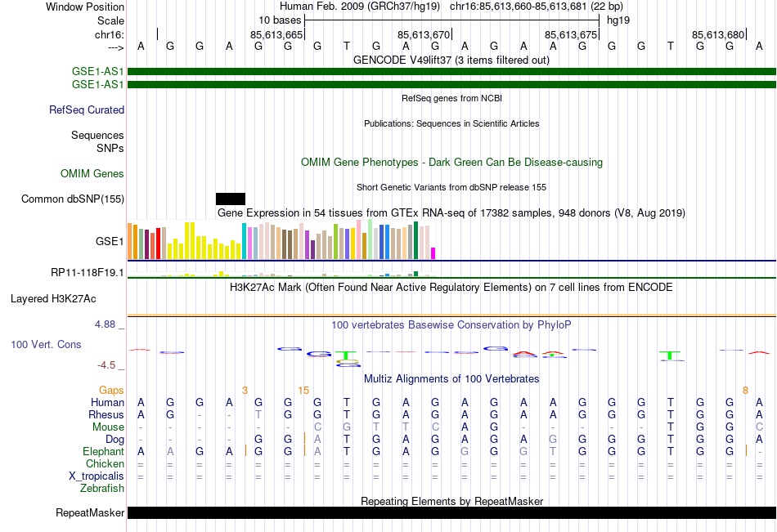Image resolution: width=777 pixels, height=532 pixels.
Task: Click position label 85,613,675
Action: point(571,34)
